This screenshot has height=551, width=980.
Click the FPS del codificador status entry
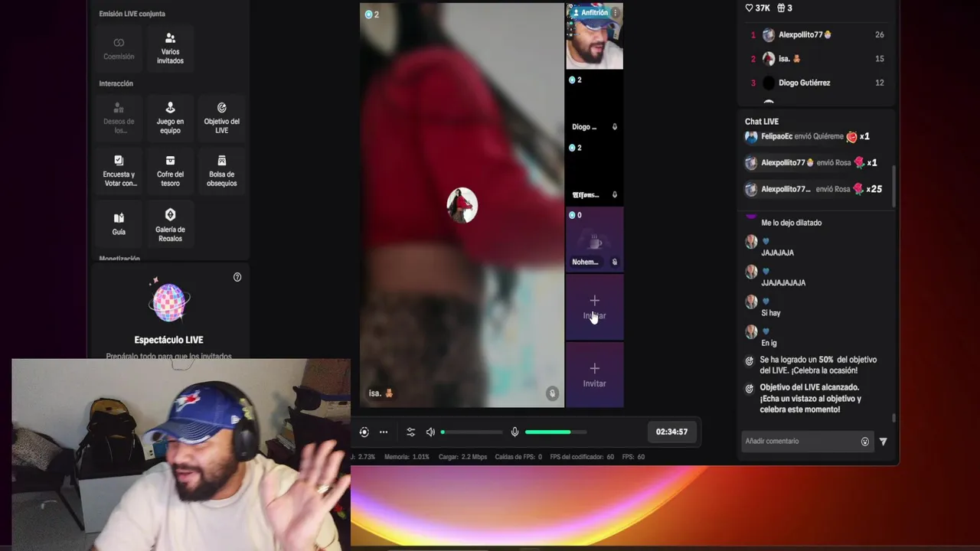click(x=582, y=457)
